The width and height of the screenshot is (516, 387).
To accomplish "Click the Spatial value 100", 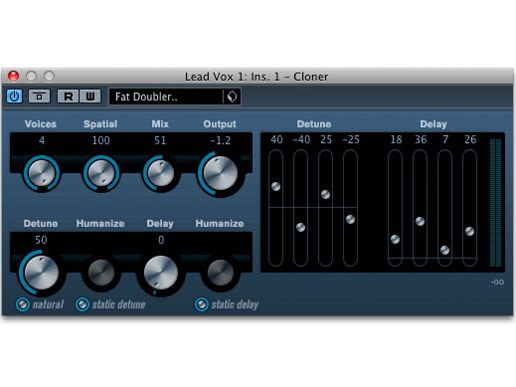I will [x=101, y=140].
